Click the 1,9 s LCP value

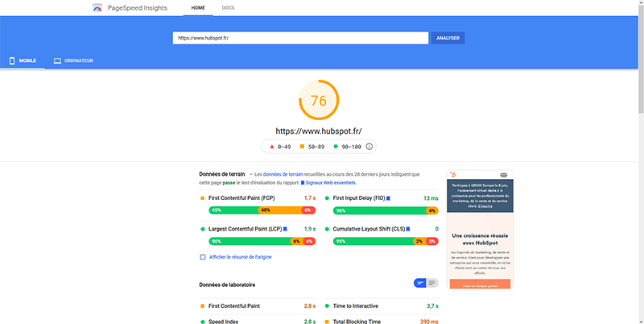(x=310, y=229)
